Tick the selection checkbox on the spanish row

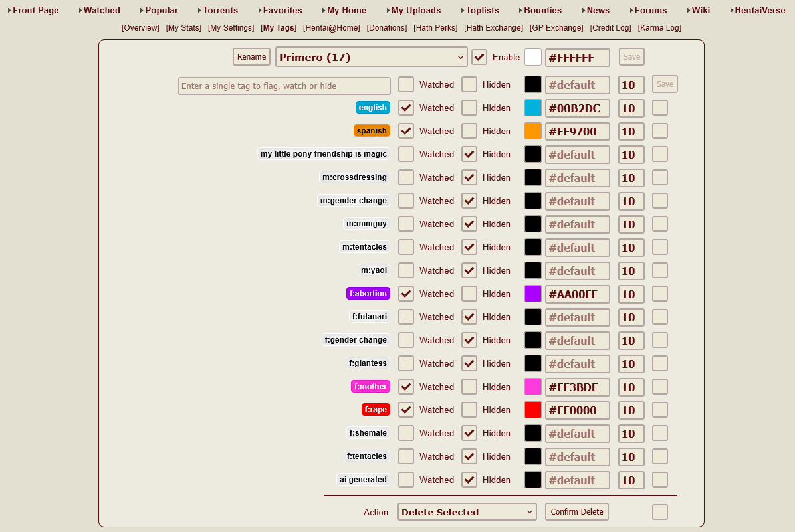tap(659, 131)
